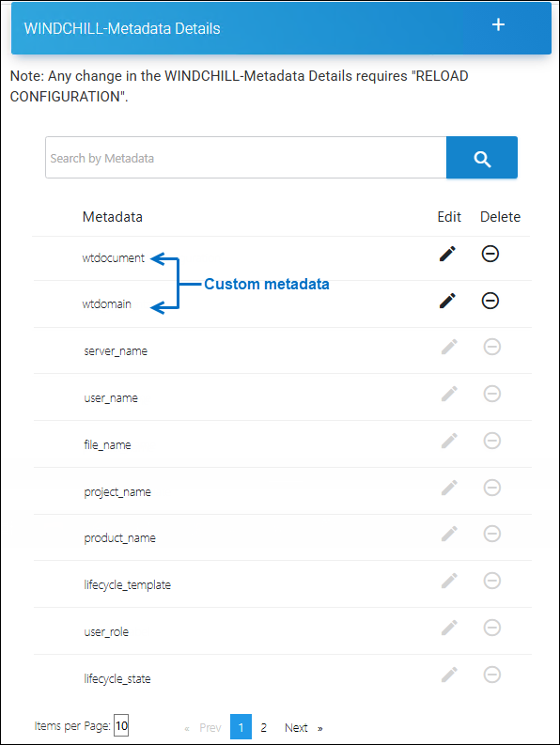Click the delete icon for project_name
Image resolution: width=560 pixels, height=745 pixels.
tap(492, 488)
